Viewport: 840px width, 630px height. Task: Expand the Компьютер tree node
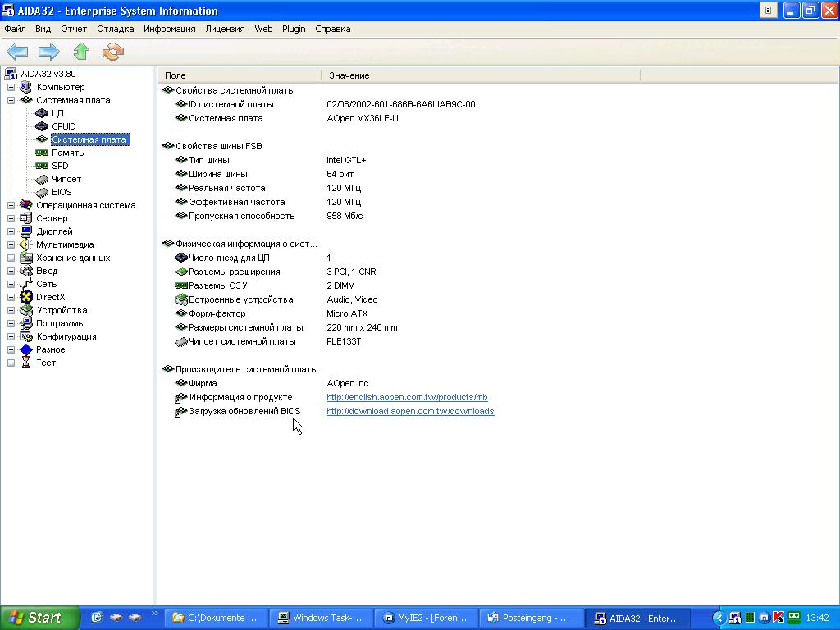[11, 87]
